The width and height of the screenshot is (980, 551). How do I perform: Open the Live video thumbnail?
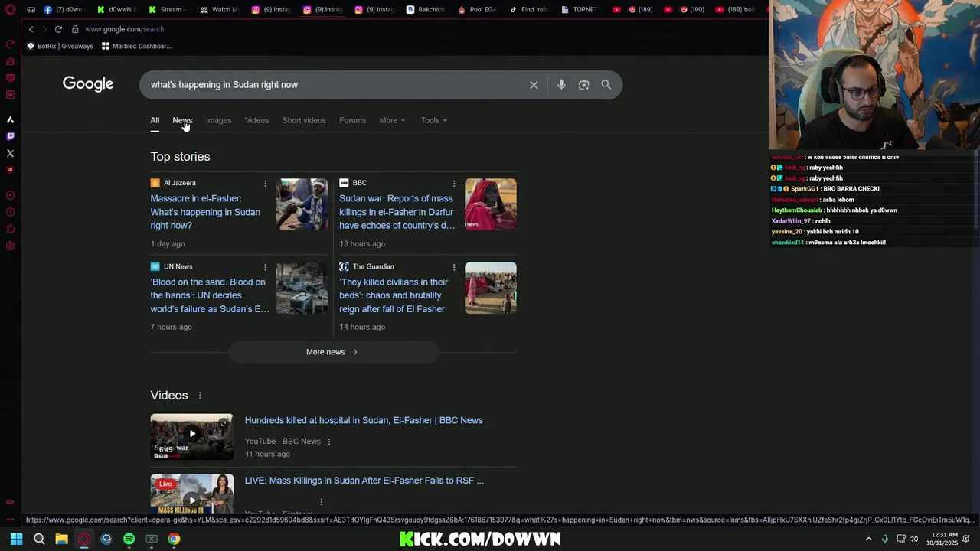point(192,494)
